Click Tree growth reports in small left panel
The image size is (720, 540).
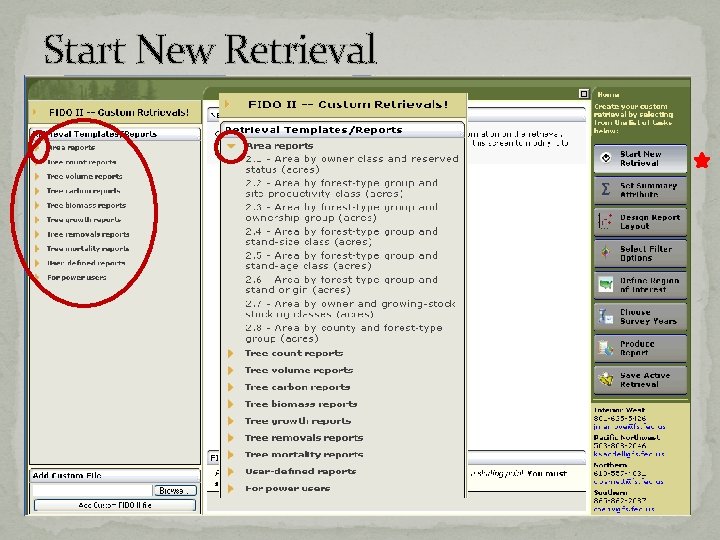tap(84, 219)
